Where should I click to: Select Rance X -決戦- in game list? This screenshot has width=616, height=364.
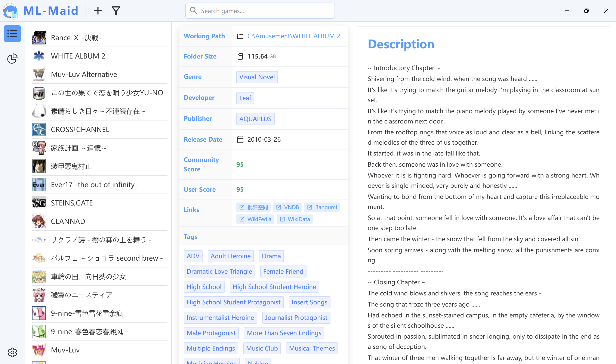pyautogui.click(x=100, y=38)
